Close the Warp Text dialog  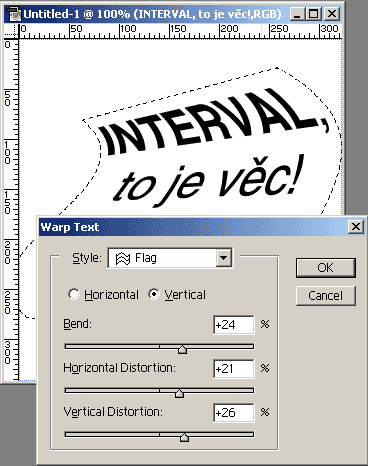356,227
